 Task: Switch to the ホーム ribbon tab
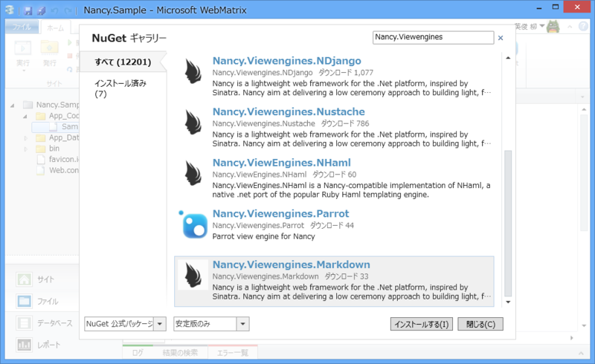[55, 27]
